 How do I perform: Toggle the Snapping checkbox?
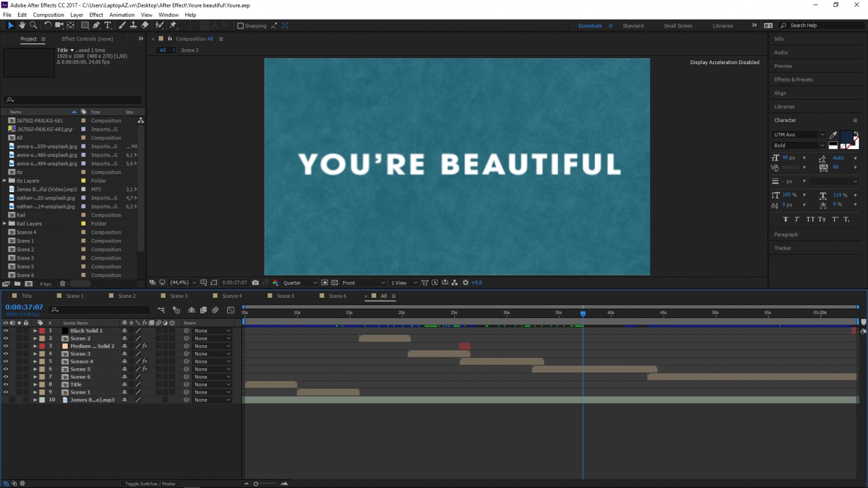[241, 25]
